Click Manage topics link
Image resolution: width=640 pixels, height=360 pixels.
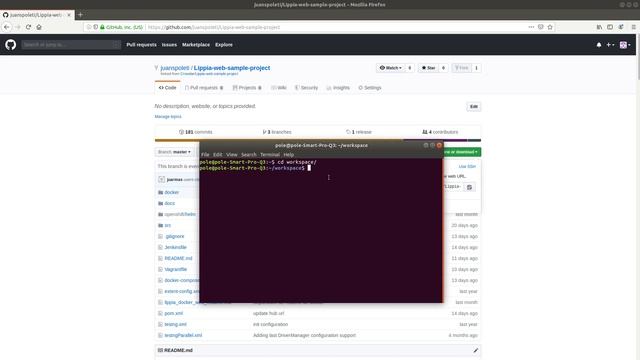point(168,117)
